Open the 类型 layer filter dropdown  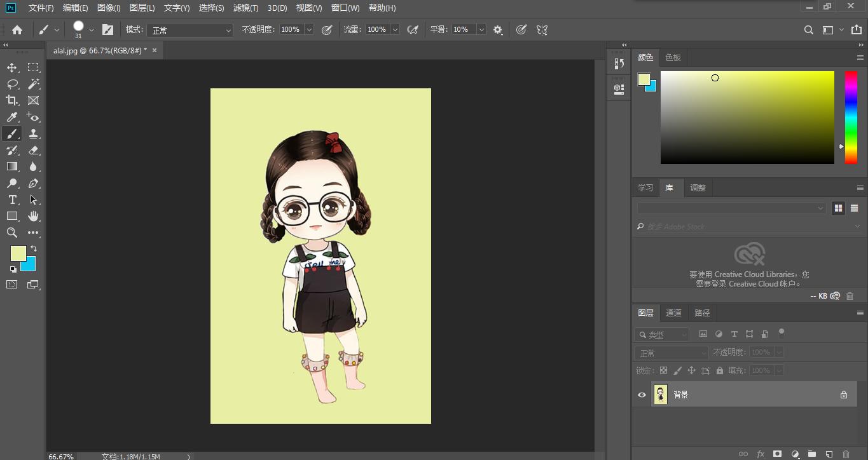662,334
